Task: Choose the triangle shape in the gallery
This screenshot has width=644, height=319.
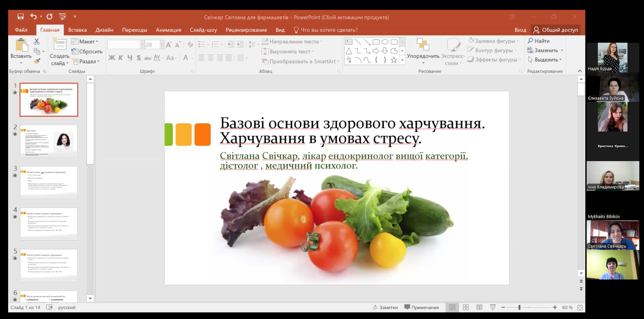Action: tap(349, 51)
